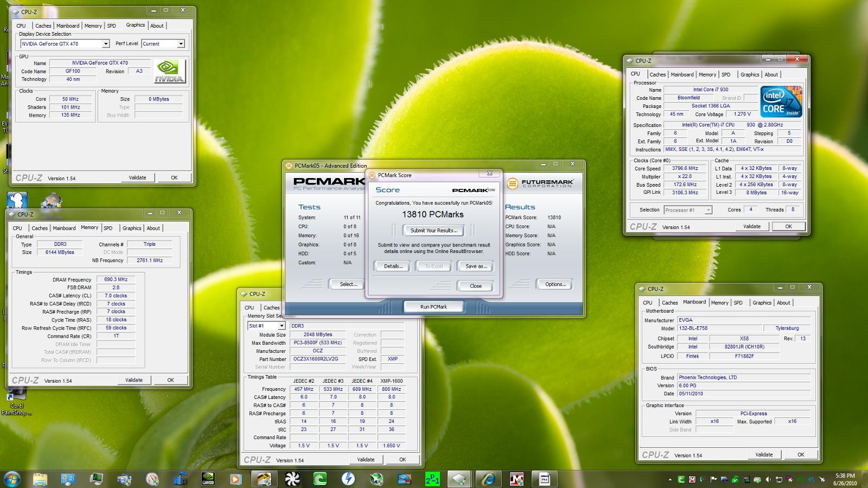
Task: Click the Intel Core taskbar icon
Action: tap(404, 479)
